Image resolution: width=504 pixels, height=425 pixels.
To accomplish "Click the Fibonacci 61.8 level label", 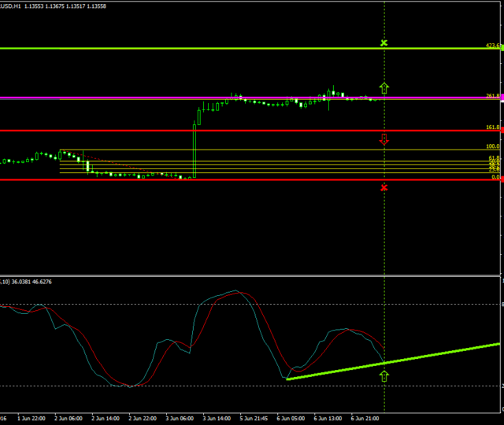I will coord(493,158).
